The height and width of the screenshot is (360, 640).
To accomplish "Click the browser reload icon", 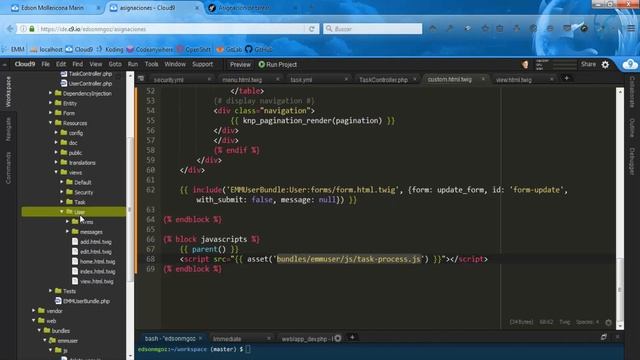I will pos(312,29).
